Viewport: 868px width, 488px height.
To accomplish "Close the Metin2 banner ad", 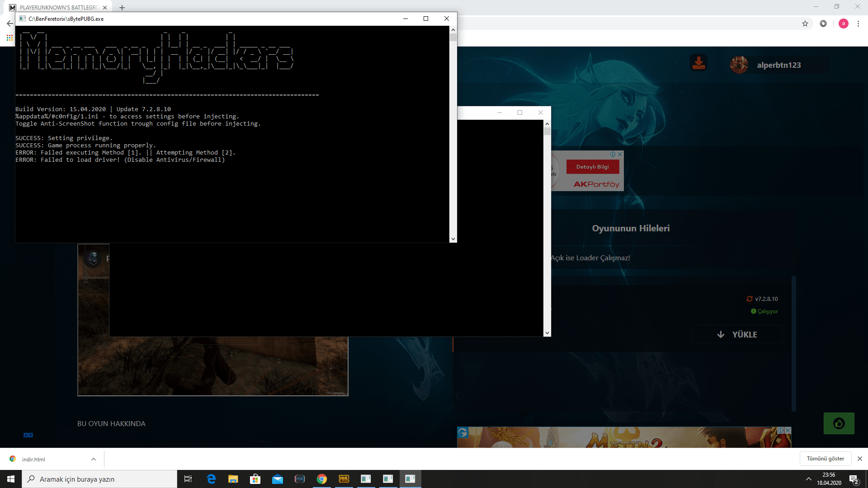I will click(788, 431).
